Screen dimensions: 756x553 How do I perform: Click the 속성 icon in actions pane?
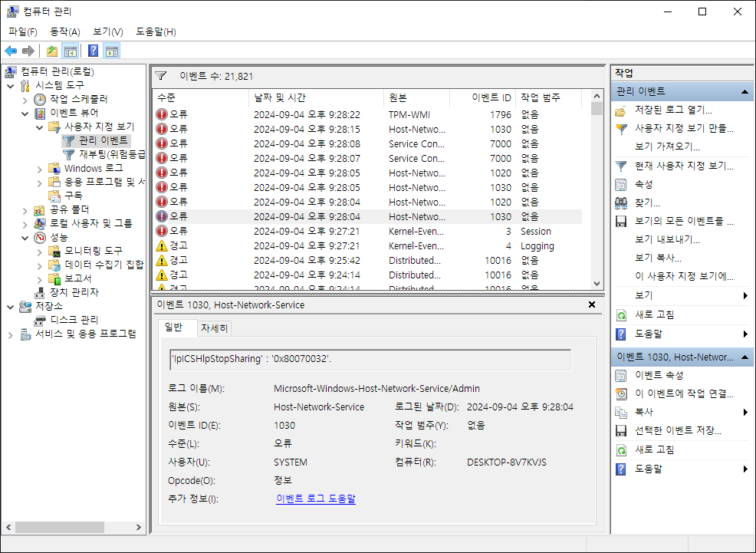pos(621,185)
